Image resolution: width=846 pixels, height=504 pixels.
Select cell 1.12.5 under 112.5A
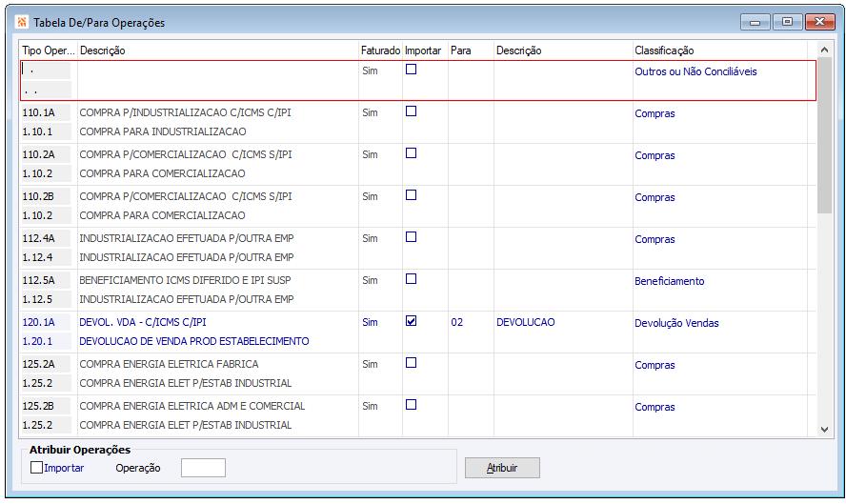click(x=46, y=299)
